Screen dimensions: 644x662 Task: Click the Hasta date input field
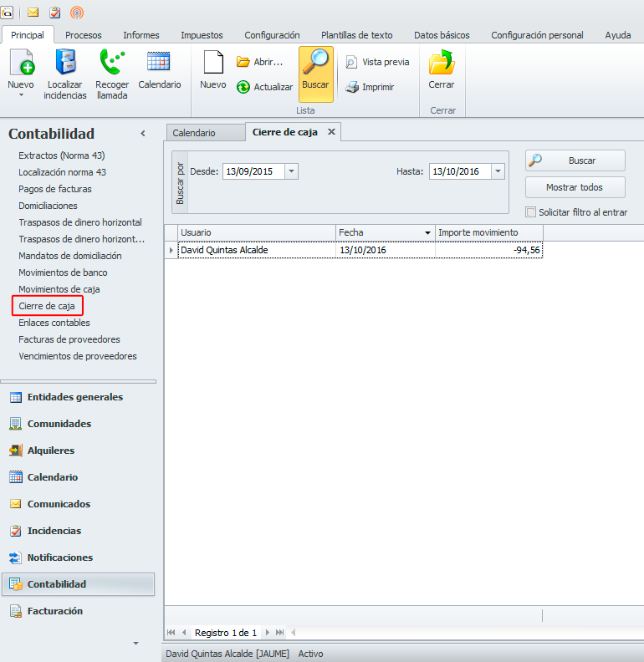[x=460, y=171]
